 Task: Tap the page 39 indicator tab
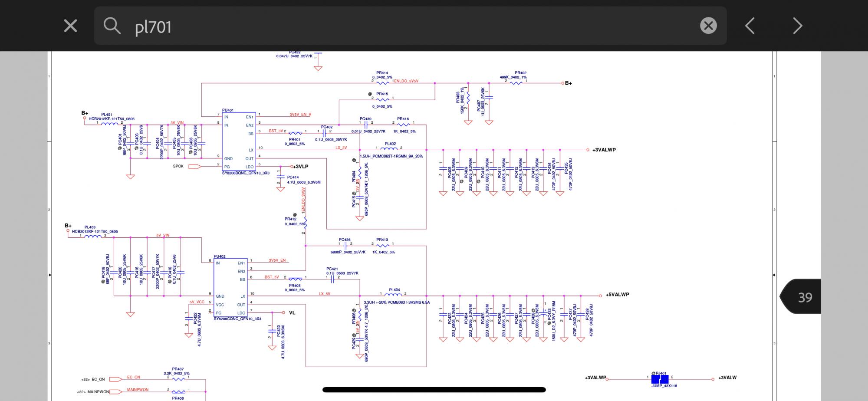(801, 297)
